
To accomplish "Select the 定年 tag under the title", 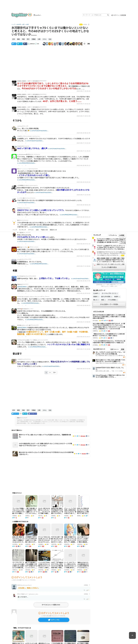I will click(x=14, y=39).
